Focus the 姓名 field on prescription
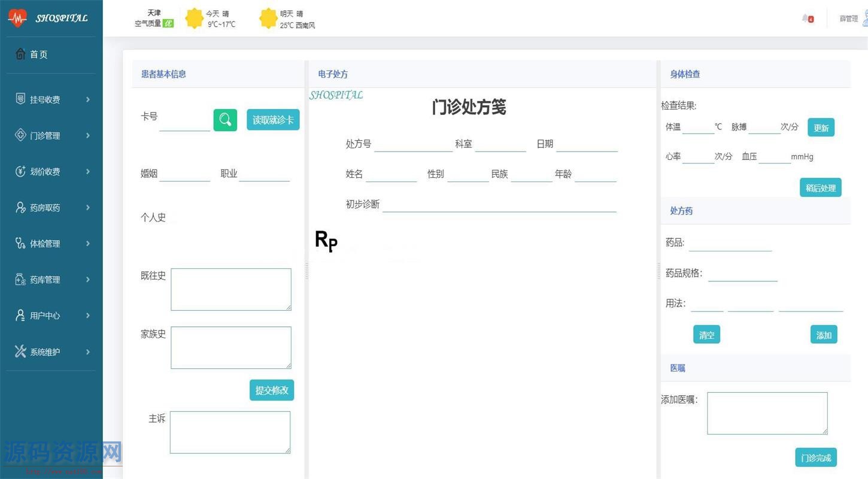The width and height of the screenshot is (868, 479). pos(391,174)
